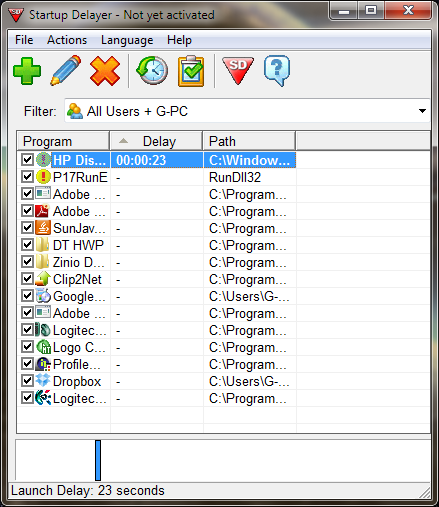Sort by the Path column header

tap(249, 141)
